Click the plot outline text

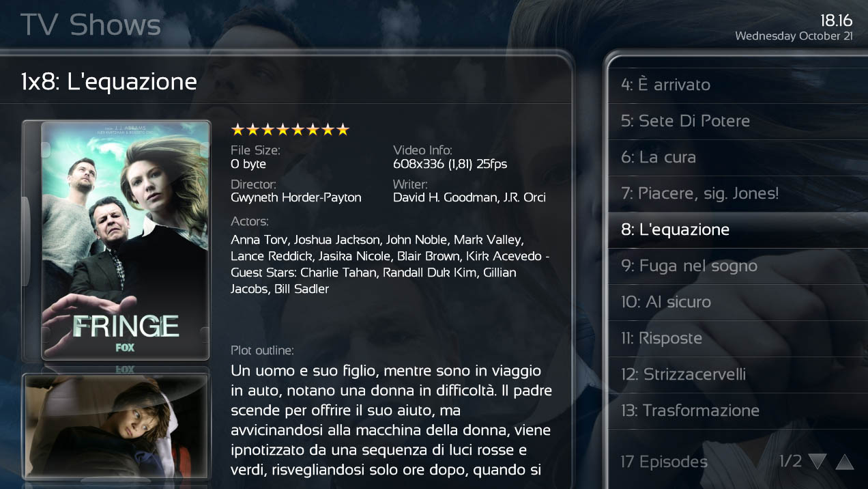tap(391, 420)
